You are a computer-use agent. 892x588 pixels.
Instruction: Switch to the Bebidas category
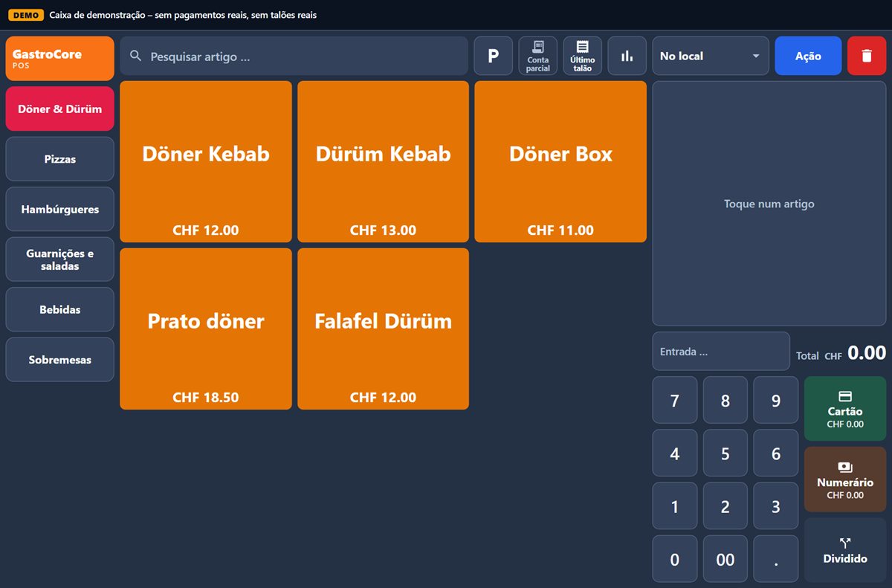[60, 309]
